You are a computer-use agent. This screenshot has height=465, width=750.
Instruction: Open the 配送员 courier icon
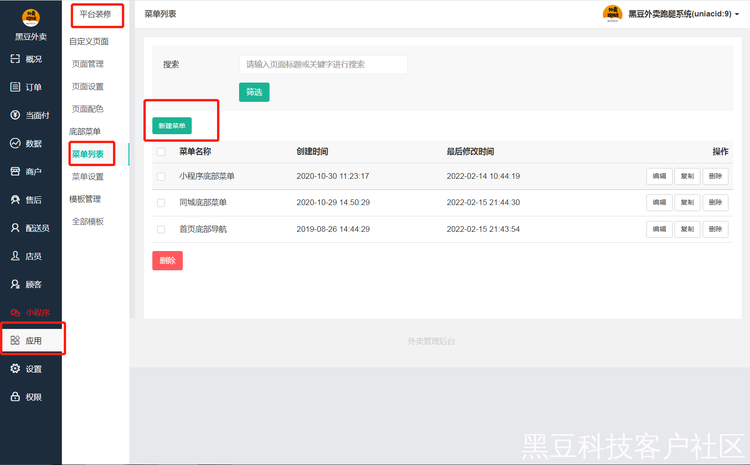pyautogui.click(x=15, y=228)
